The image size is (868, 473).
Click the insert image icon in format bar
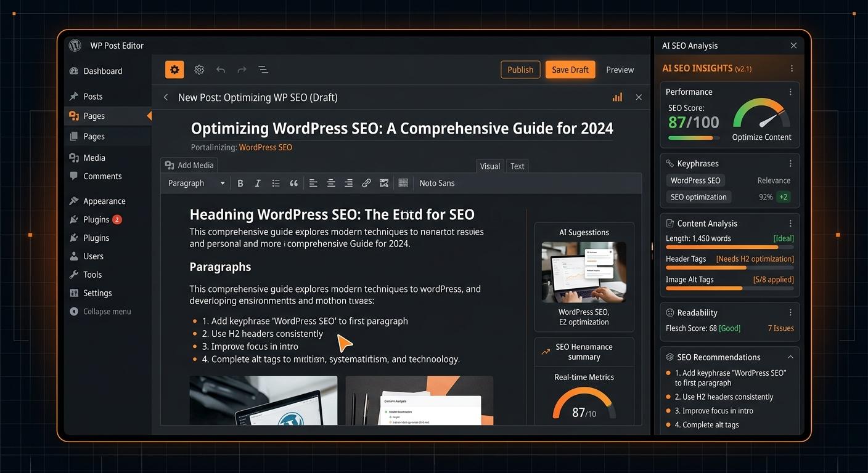(x=384, y=183)
